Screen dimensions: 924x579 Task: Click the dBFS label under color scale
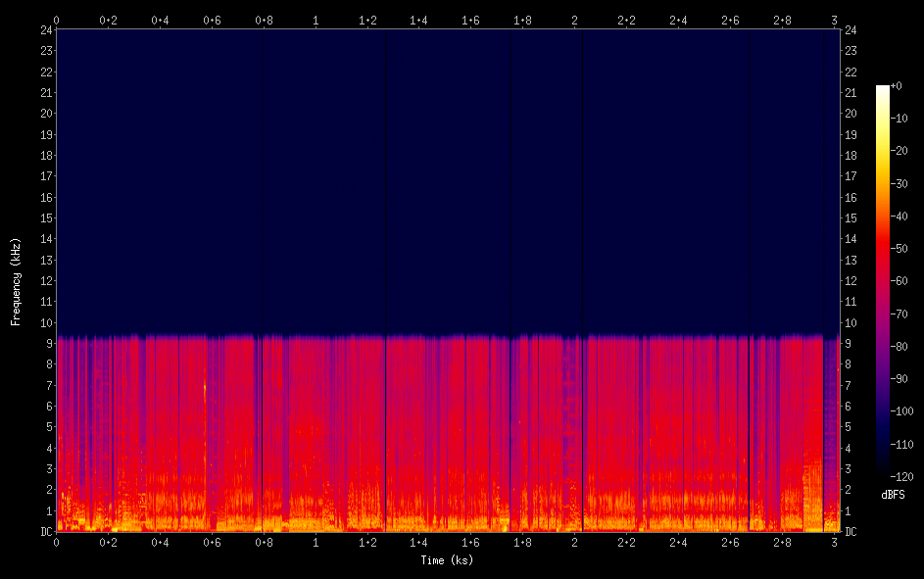coord(893,495)
